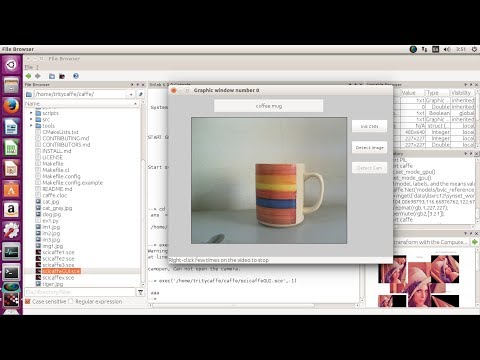This screenshot has width=480, height=360.
Task: Expand the src folder
Action: point(31,119)
